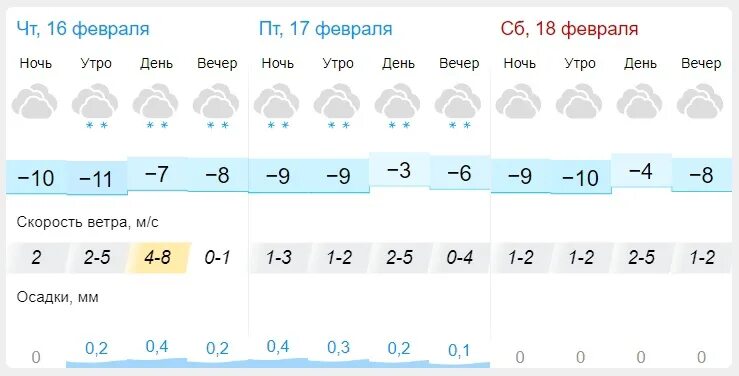Click Thursday daytime snow cloud icon
The width and height of the screenshot is (739, 376).
156,106
